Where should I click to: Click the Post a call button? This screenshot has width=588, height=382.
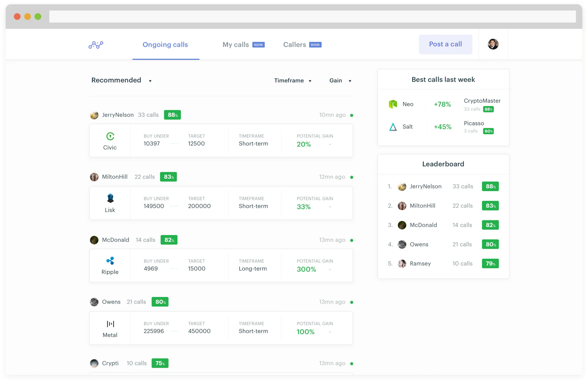tap(445, 44)
